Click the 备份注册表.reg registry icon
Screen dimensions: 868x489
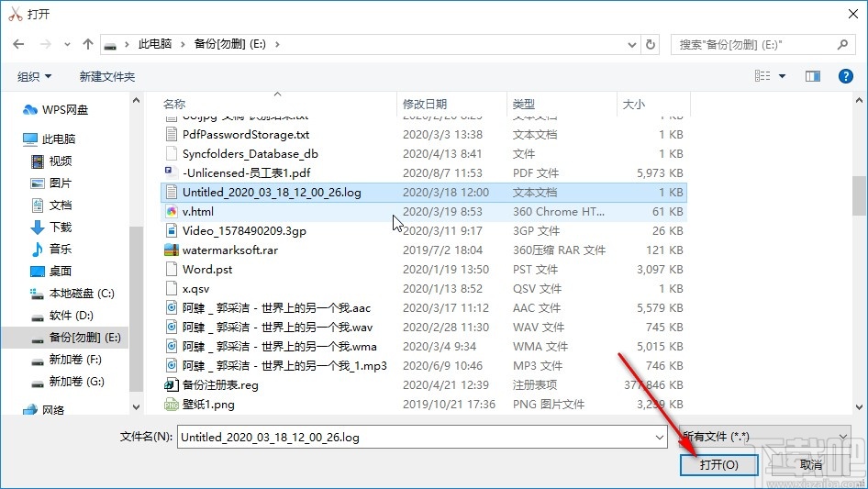[x=172, y=385]
